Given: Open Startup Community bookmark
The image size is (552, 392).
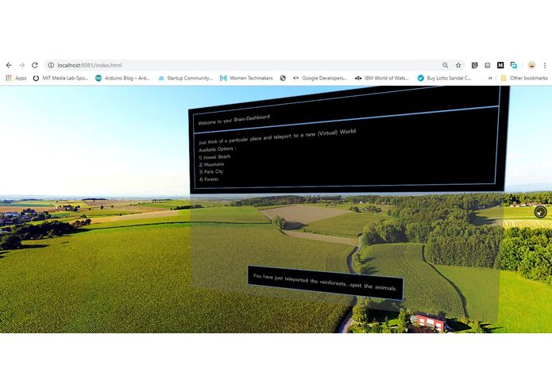Looking at the screenshot, I should pos(186,78).
